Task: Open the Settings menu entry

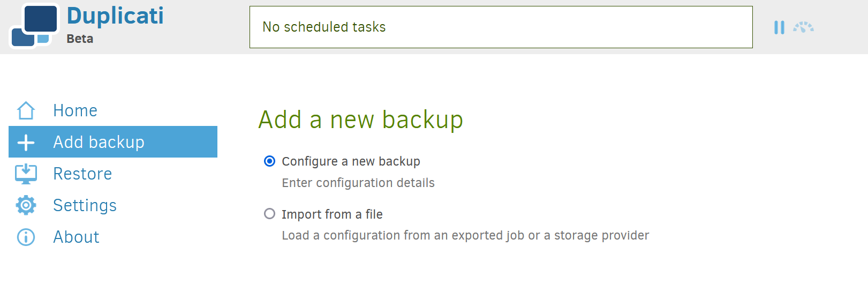Action: point(85,206)
